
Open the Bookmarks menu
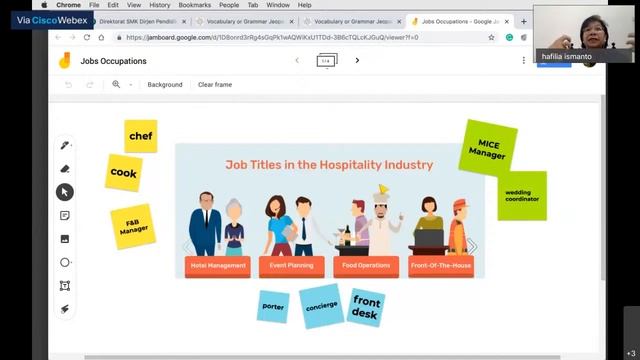(x=195, y=5)
